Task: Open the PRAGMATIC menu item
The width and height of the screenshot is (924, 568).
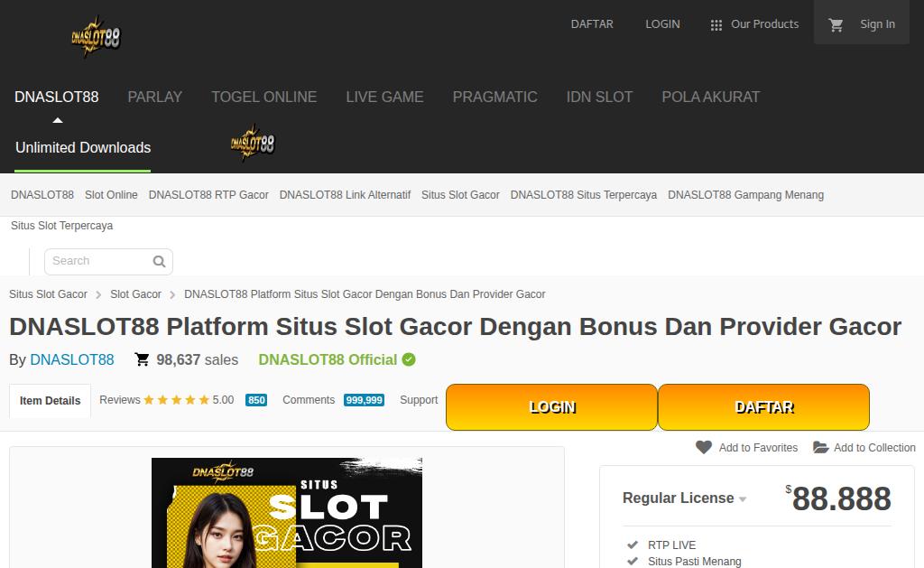Action: click(x=495, y=97)
